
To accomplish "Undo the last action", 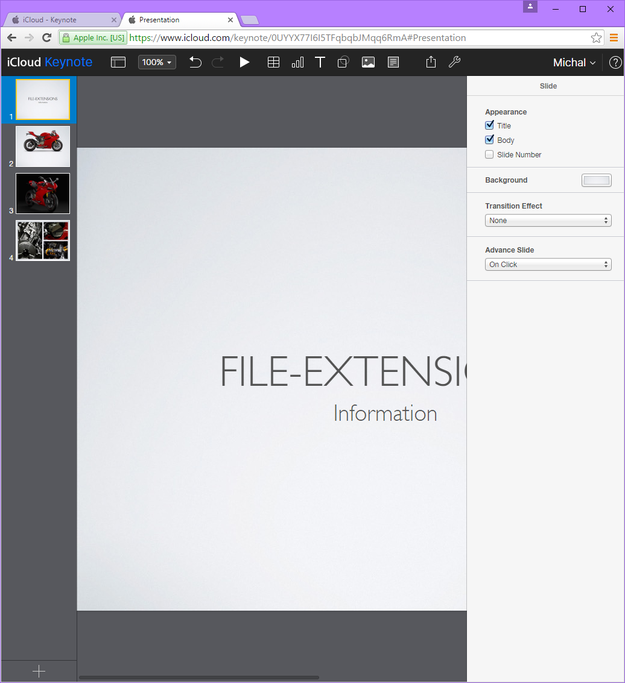I will tap(196, 62).
